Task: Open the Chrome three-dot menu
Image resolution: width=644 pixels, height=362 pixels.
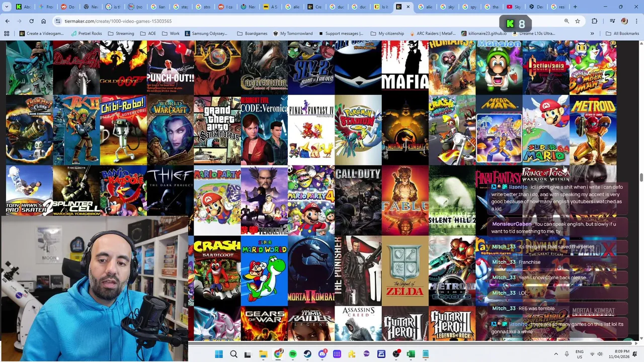Action: 636,21
